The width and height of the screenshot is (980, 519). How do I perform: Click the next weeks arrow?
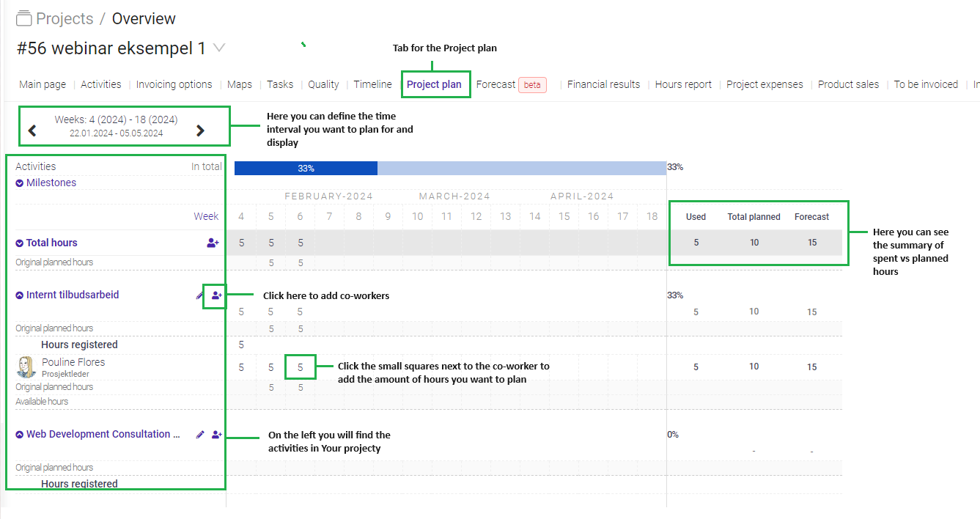point(200,130)
